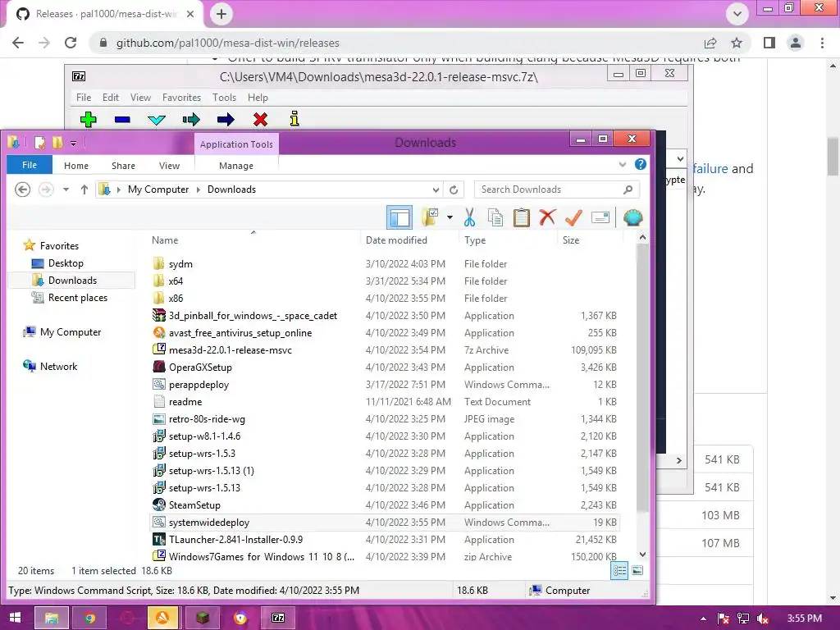Open the address bar history dropdown

(x=436, y=189)
